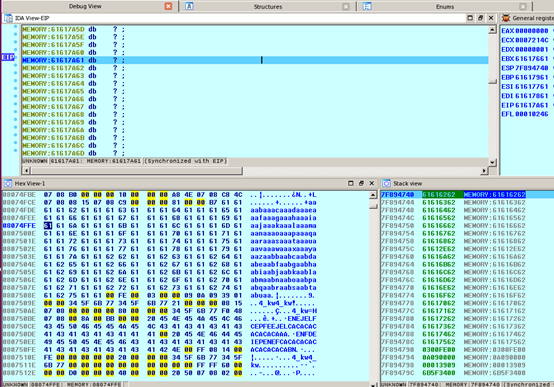This screenshot has width=554, height=387.
Task: Click IDA View status 61617A61: MEMORY:61617A61
Action: point(95,161)
